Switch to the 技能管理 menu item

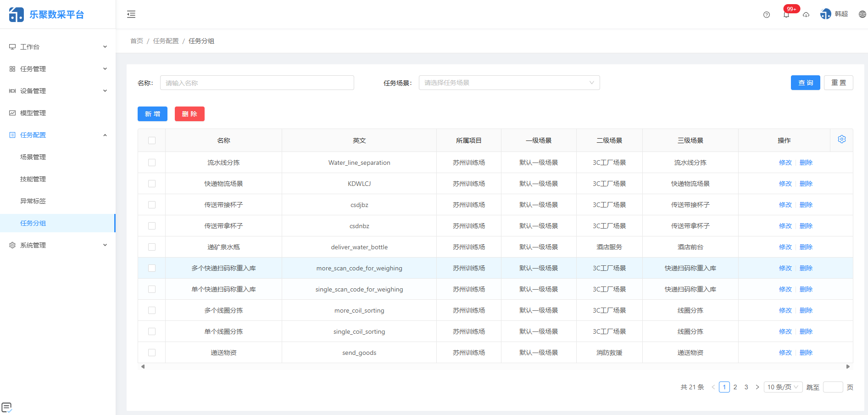pos(33,179)
